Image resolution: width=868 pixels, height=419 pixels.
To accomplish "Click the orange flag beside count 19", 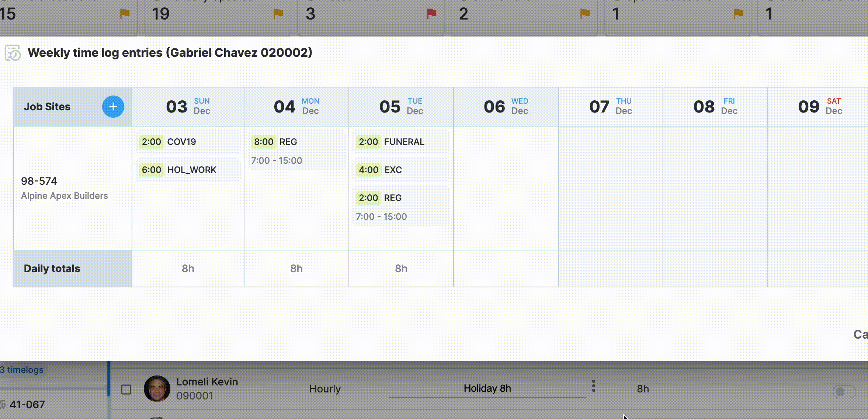I will click(278, 14).
